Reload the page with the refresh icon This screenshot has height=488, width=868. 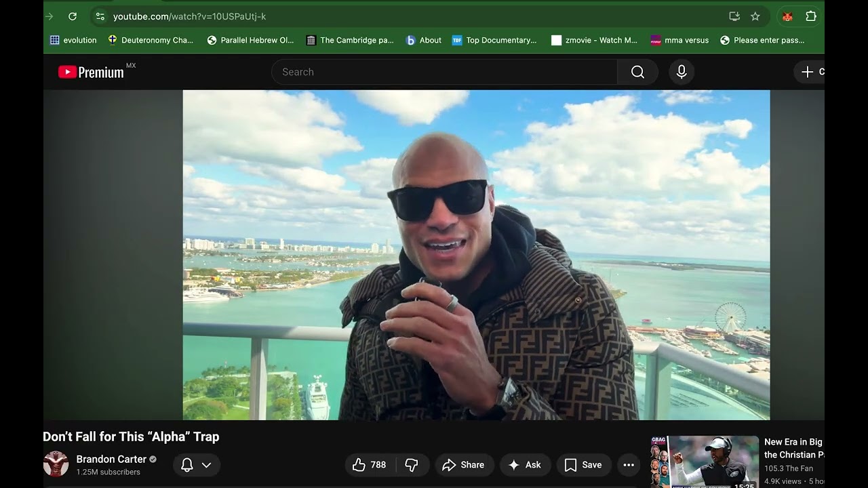[x=73, y=16]
